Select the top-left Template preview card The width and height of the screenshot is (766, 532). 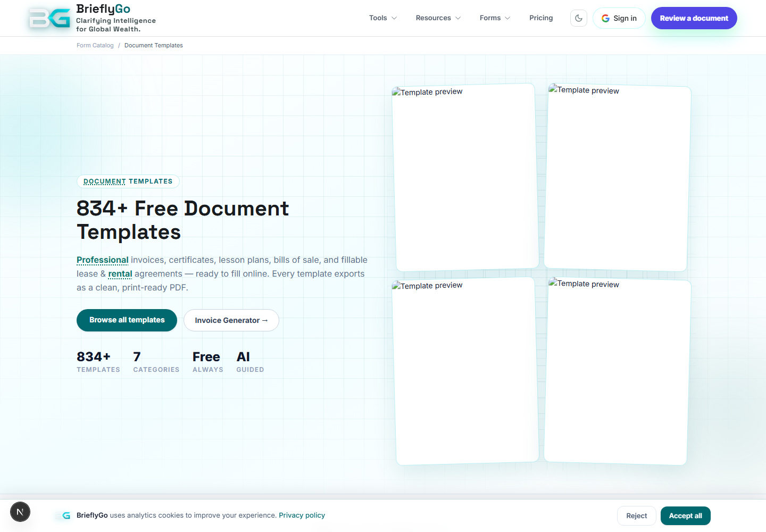pos(465,177)
